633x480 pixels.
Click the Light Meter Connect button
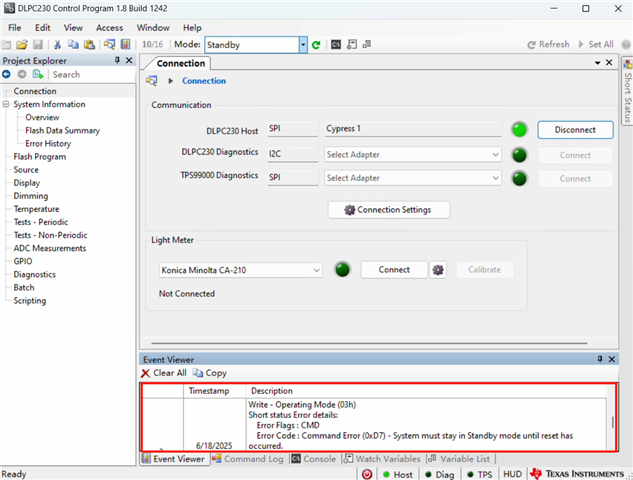[394, 270]
